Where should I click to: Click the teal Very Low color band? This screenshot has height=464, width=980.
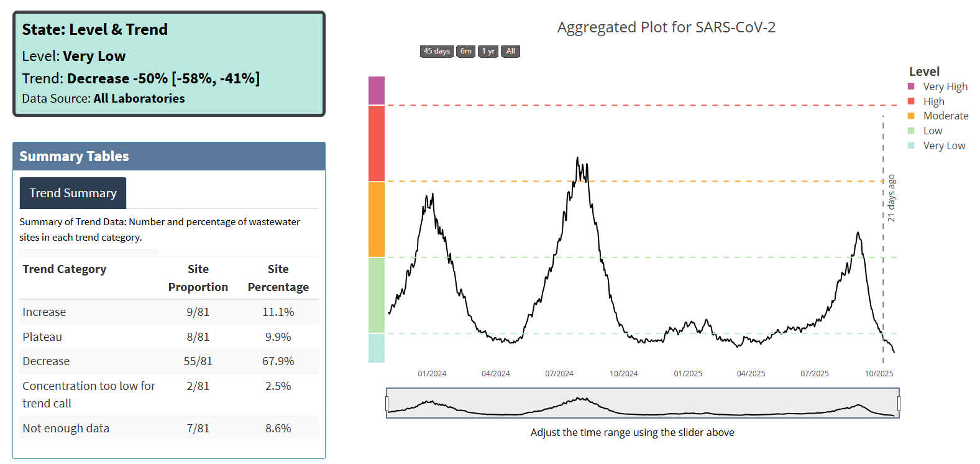pos(377,348)
